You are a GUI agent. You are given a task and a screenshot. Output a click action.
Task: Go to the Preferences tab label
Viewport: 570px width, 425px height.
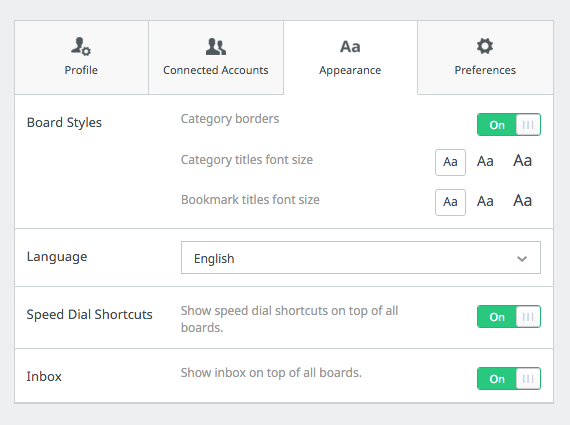pos(485,70)
